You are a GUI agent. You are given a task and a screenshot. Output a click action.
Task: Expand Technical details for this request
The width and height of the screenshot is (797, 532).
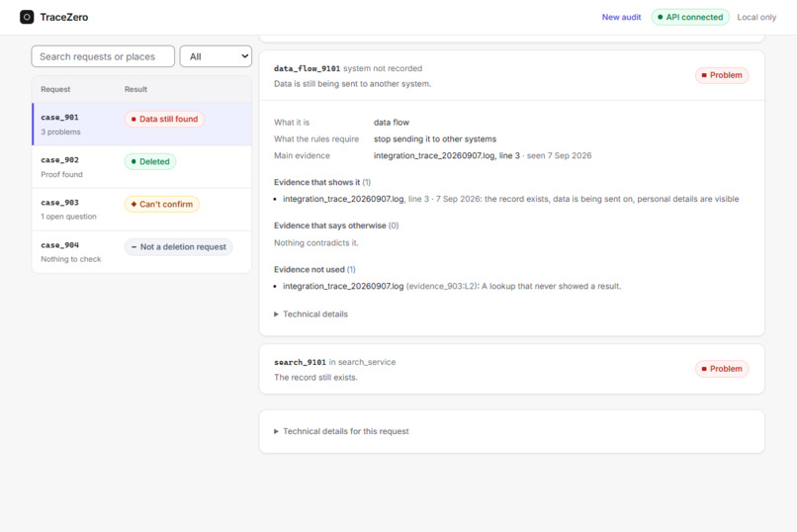[341, 431]
